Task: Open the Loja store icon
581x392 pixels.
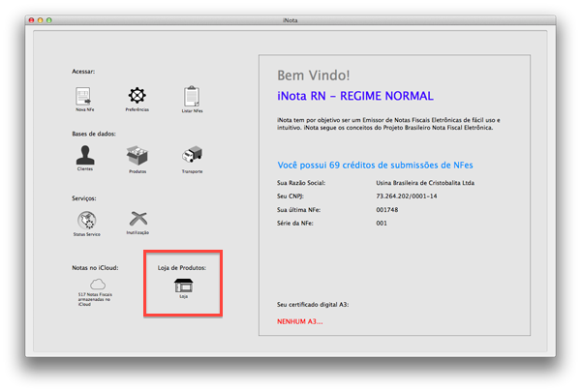Action: point(183,286)
